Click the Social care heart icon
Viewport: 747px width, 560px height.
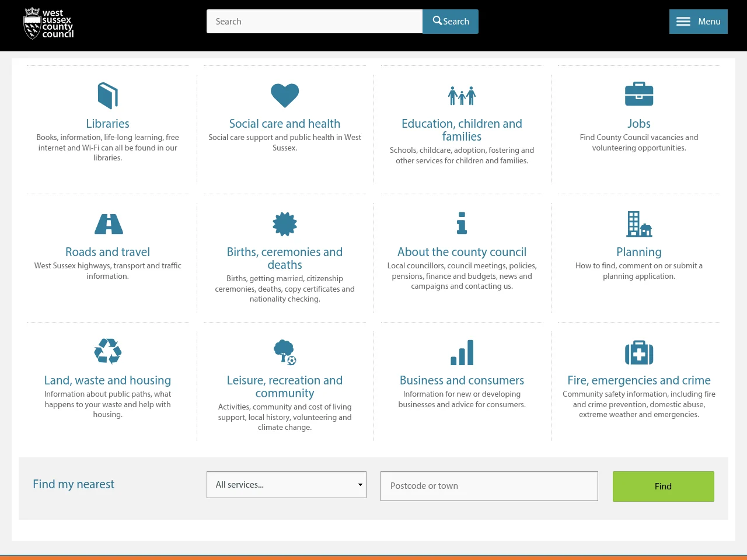click(285, 96)
